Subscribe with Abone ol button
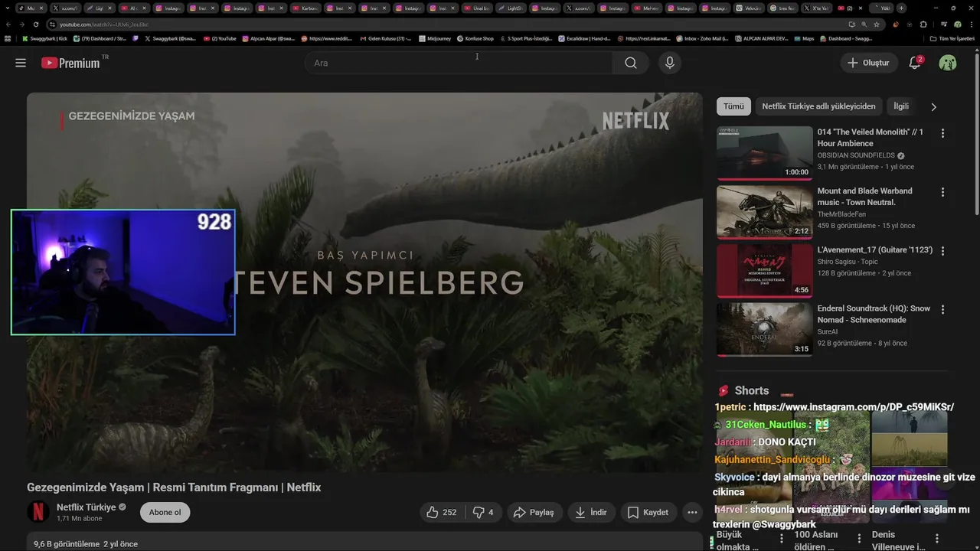980x551 pixels. click(165, 513)
